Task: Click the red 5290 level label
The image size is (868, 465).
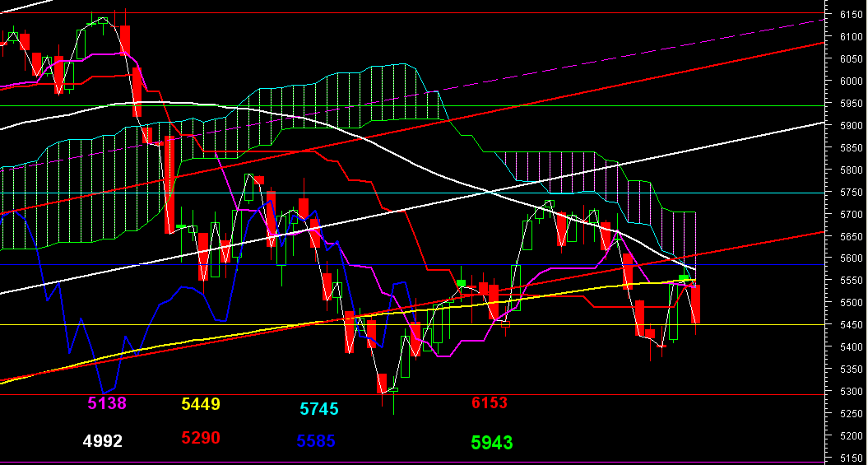Action: click(x=201, y=438)
